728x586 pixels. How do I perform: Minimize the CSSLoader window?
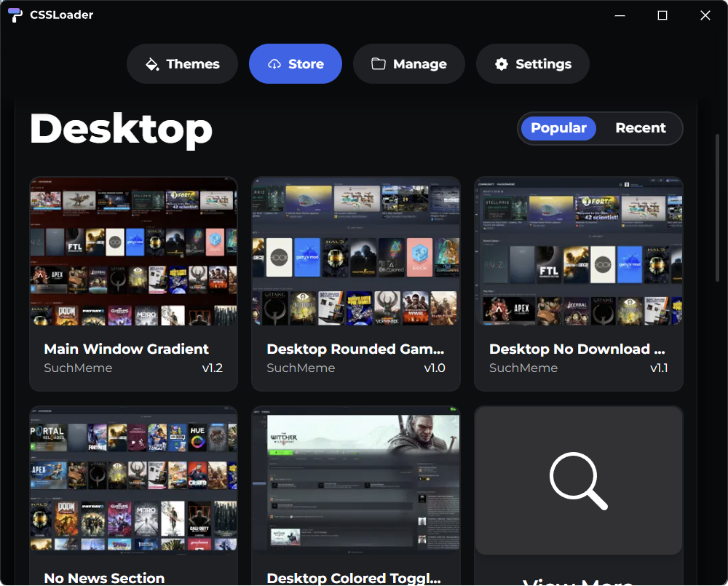pyautogui.click(x=620, y=15)
